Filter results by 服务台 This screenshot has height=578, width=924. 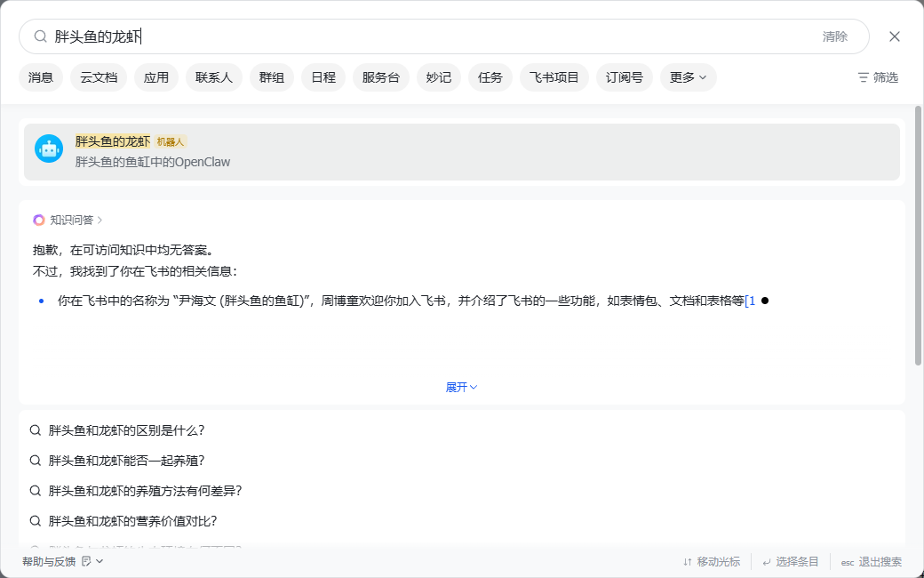click(381, 77)
